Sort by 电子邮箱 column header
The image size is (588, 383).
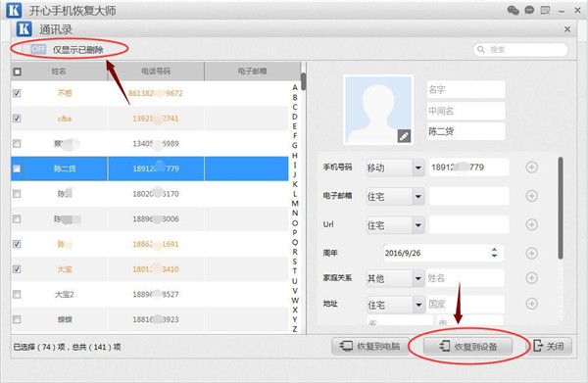click(253, 72)
